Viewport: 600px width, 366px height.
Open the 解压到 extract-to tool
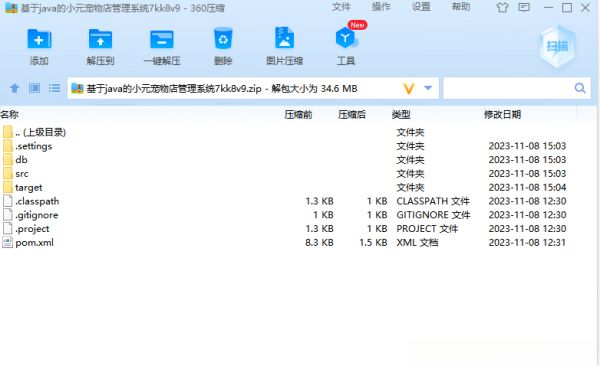coord(100,39)
